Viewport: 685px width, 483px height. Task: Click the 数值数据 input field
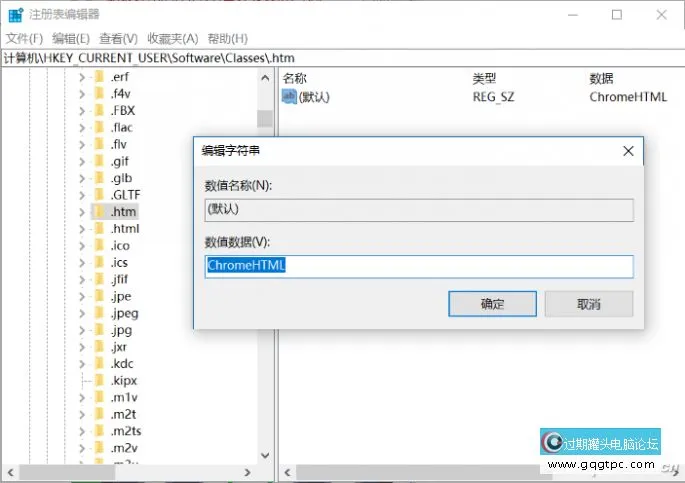click(419, 266)
